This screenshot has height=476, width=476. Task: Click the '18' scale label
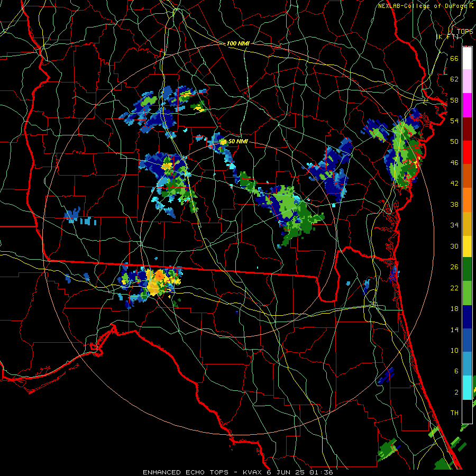(454, 309)
